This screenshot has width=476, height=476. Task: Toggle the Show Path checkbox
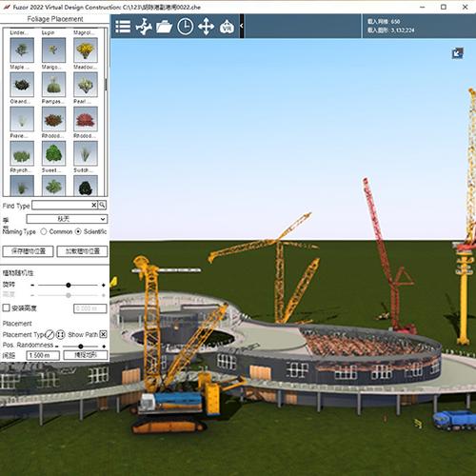pos(103,334)
